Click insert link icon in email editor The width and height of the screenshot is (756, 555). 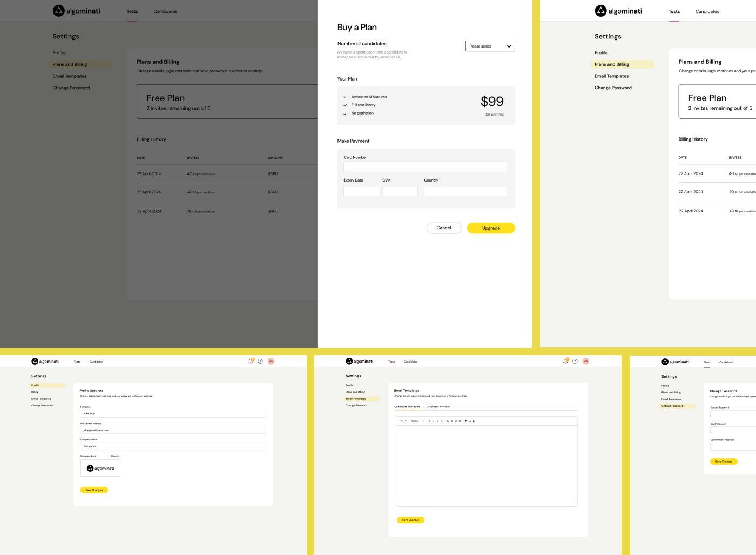[470, 421]
